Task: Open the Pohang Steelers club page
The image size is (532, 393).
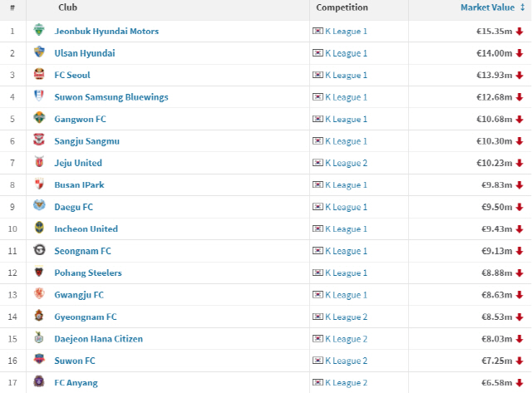Action: click(x=88, y=273)
